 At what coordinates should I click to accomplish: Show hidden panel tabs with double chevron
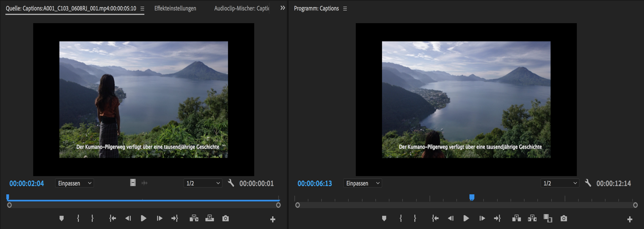coord(283,8)
